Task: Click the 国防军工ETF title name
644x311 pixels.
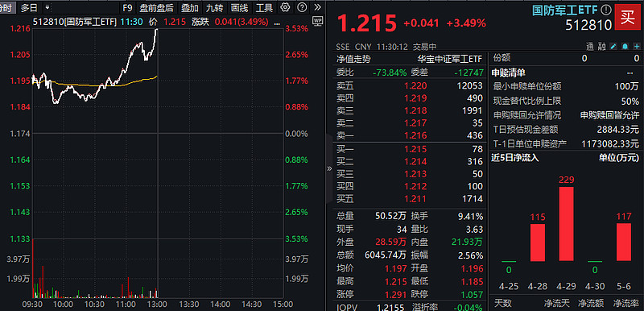Action: click(x=565, y=10)
